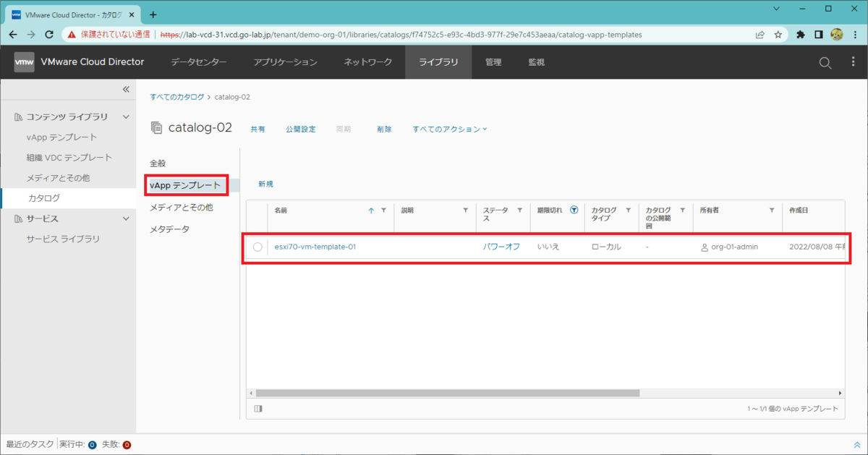Open Chrome tab search chevron
The width and height of the screenshot is (868, 455).
776,9
